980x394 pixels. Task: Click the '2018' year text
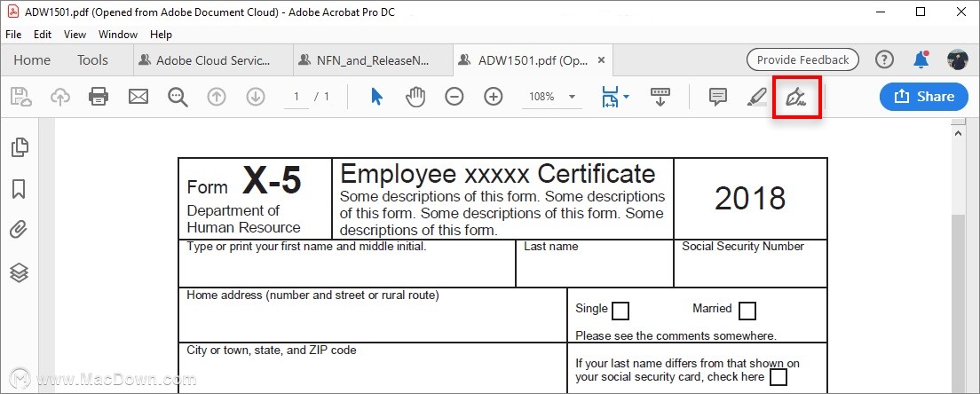pos(749,199)
